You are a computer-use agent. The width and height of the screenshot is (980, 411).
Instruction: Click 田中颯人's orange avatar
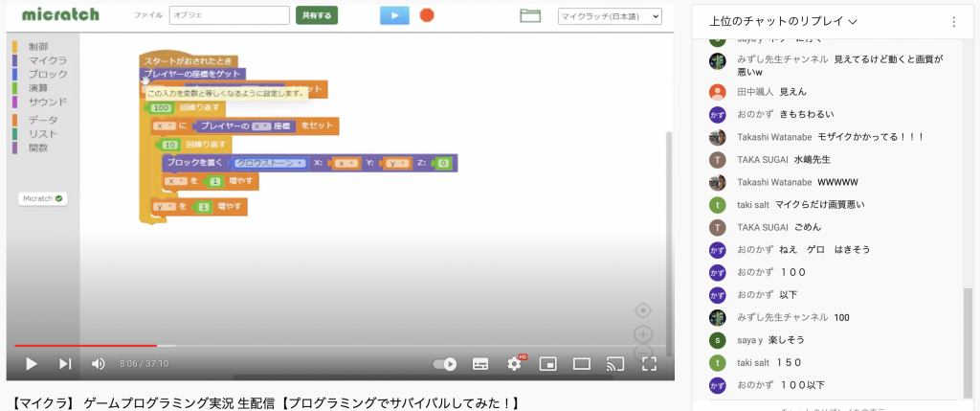point(718,92)
